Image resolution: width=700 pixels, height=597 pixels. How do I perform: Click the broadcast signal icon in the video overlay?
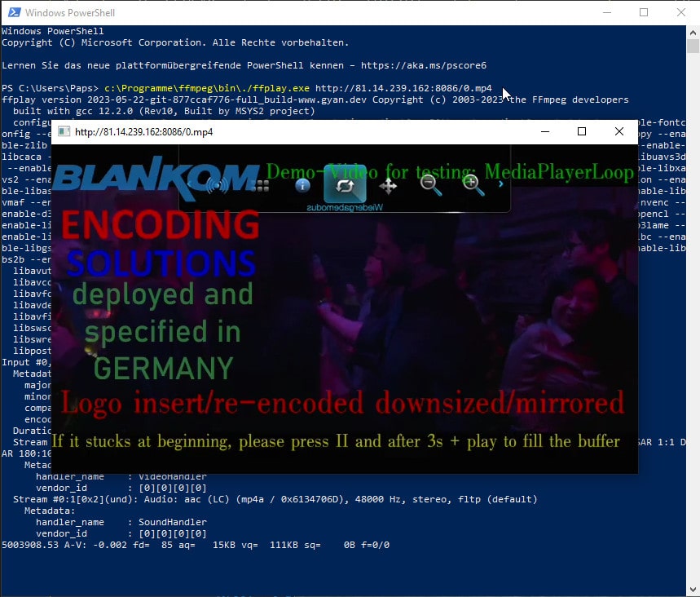point(217,185)
